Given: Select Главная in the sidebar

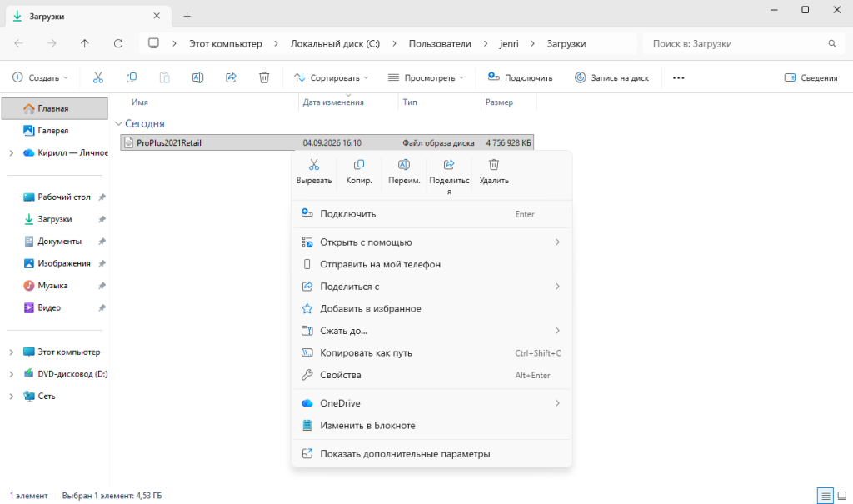Looking at the screenshot, I should click(x=55, y=108).
